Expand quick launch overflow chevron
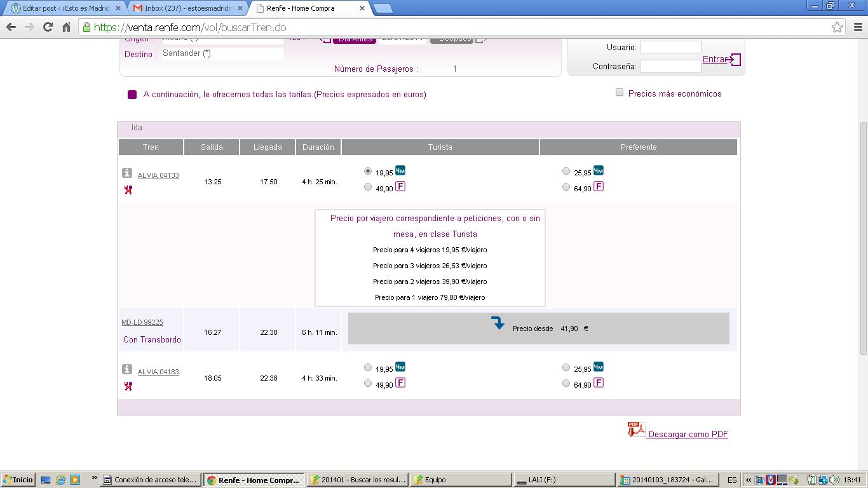Viewport: 868px width, 488px height. pos(95,478)
